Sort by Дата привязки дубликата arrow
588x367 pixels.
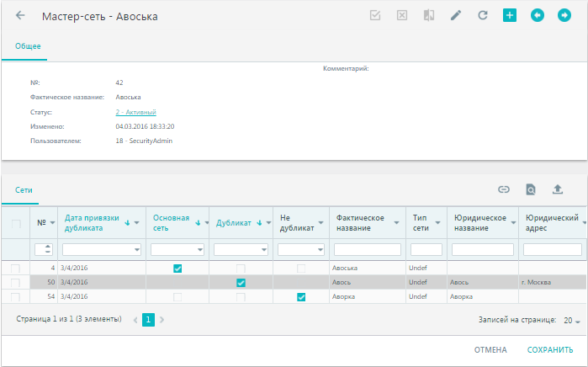pos(127,223)
